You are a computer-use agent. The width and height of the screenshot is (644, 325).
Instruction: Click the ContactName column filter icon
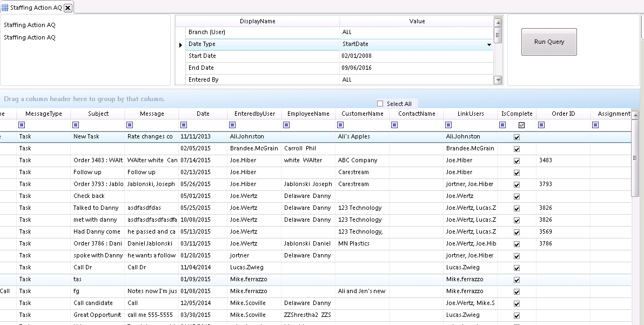tap(394, 125)
